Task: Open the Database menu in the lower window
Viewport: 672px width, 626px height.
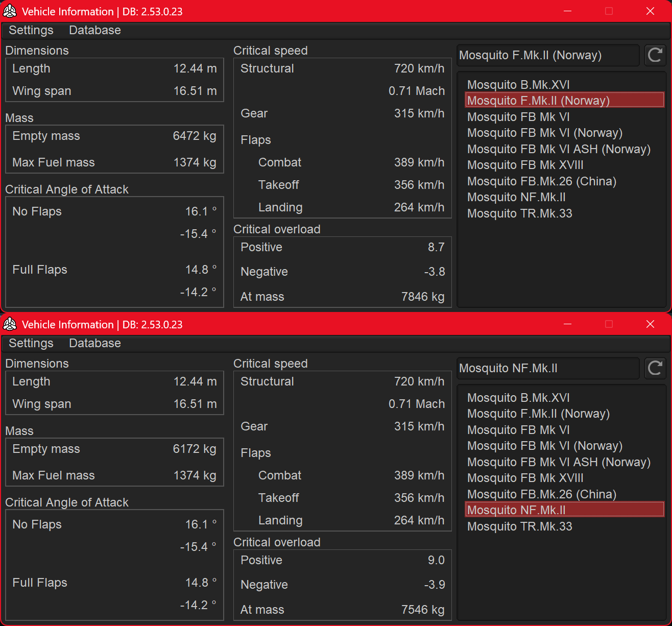Action: pyautogui.click(x=95, y=343)
